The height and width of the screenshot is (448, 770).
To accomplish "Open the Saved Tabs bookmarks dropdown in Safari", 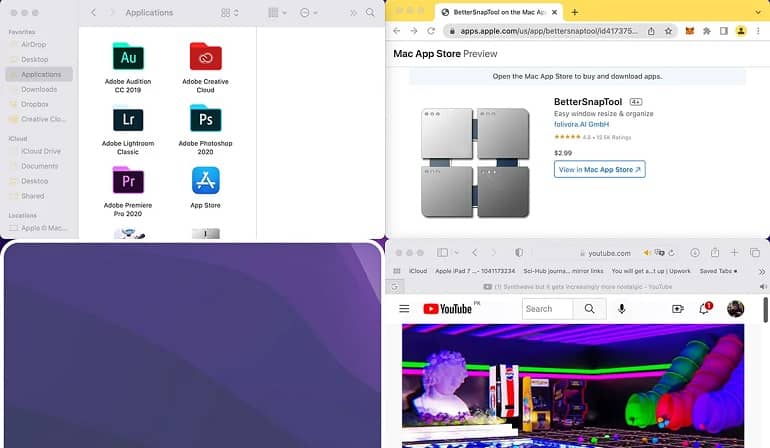I will 718,271.
